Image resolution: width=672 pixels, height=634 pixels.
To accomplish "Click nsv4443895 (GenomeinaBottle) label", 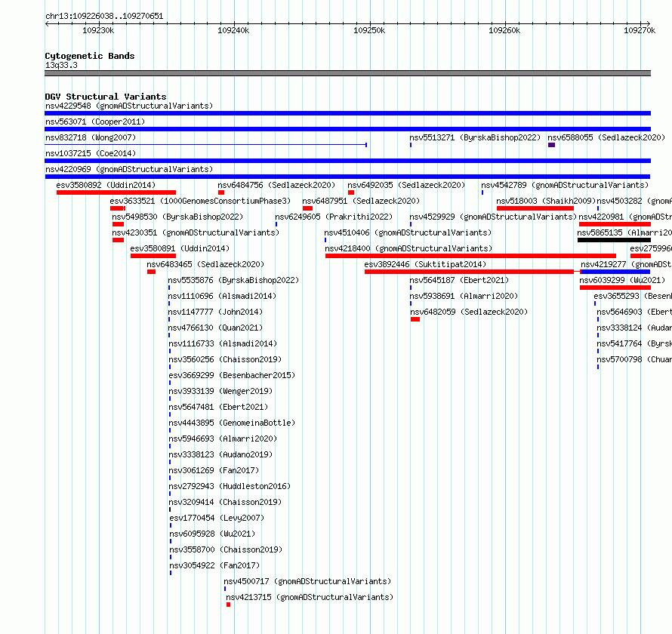I will (x=232, y=423).
